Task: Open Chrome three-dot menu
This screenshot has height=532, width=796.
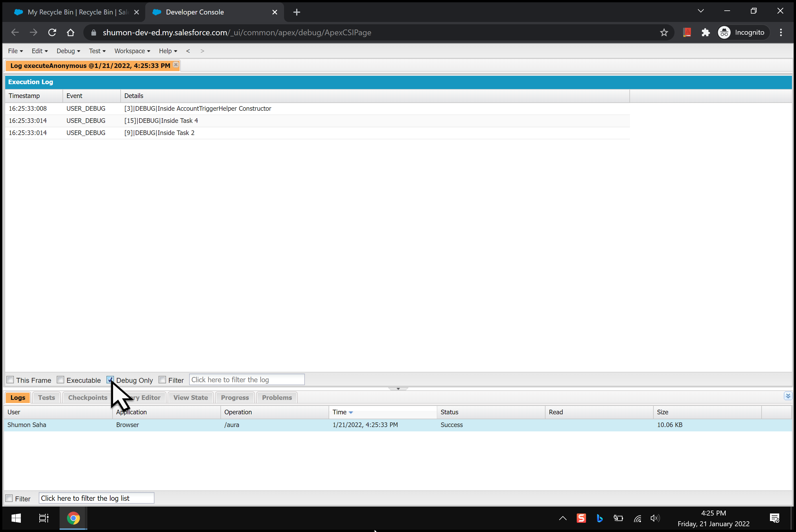Action: pos(781,33)
